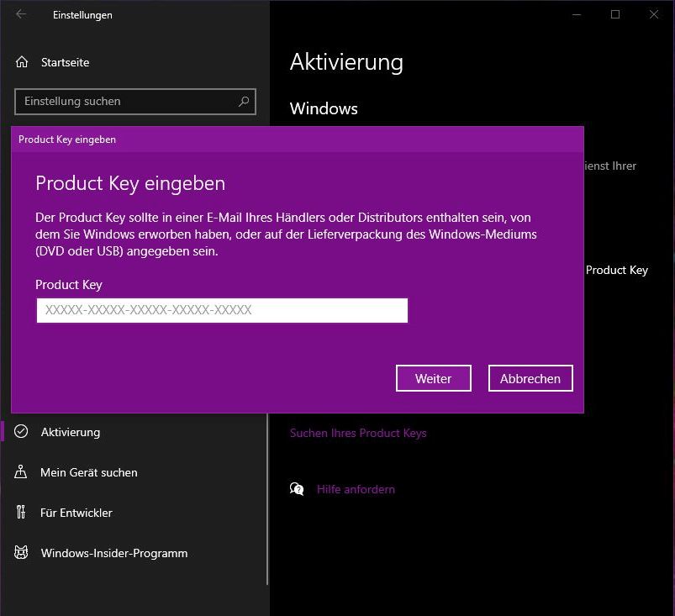Go to Mein Gerät suchen settings page
675x616 pixels.
click(89, 472)
